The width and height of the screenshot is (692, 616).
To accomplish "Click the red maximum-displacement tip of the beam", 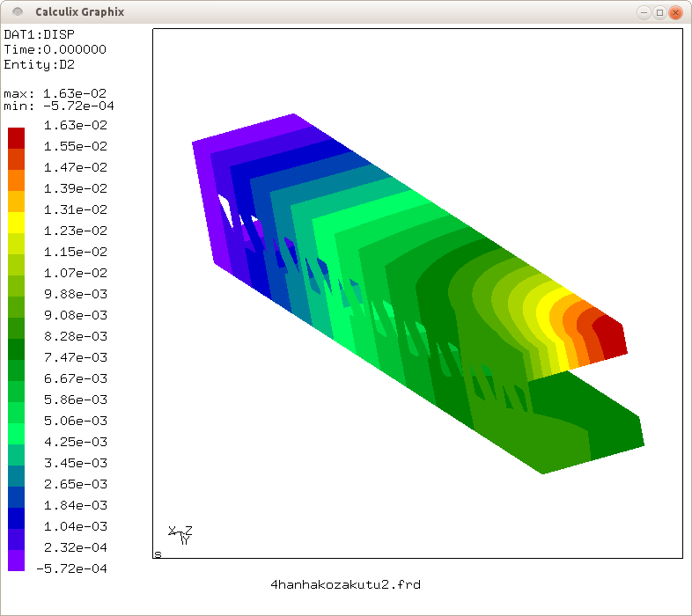I will (610, 336).
